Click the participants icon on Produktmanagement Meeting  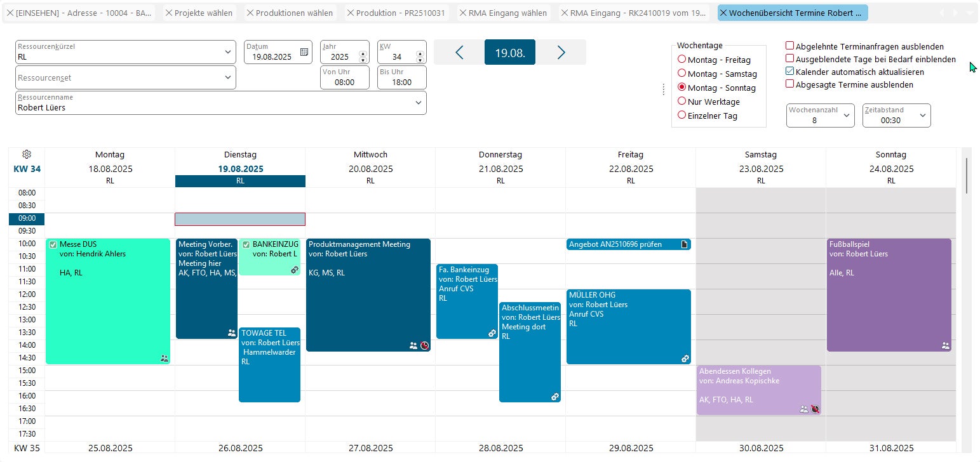(413, 346)
